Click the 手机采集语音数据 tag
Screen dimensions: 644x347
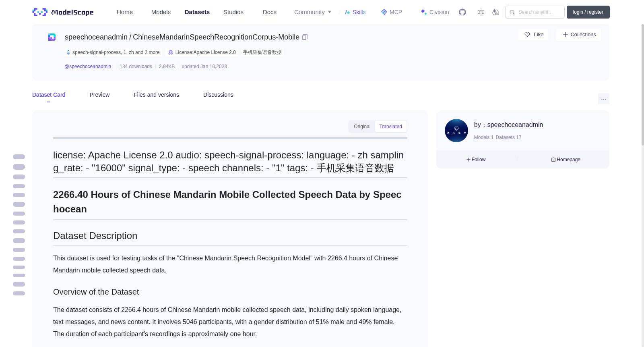point(262,52)
